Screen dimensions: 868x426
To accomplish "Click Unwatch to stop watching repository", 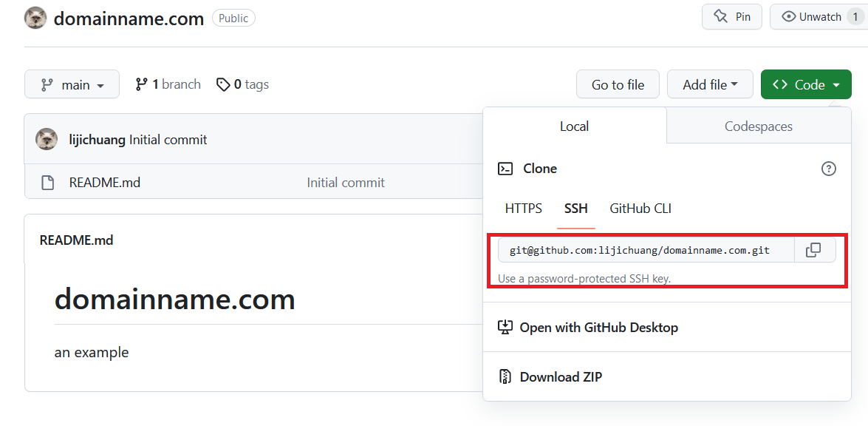I will click(811, 17).
